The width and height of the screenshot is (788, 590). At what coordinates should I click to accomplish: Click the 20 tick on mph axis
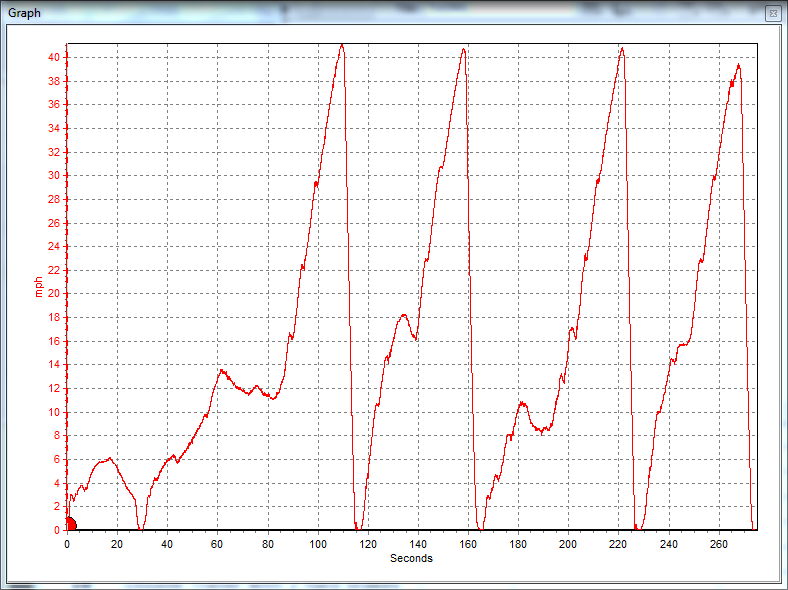point(55,294)
